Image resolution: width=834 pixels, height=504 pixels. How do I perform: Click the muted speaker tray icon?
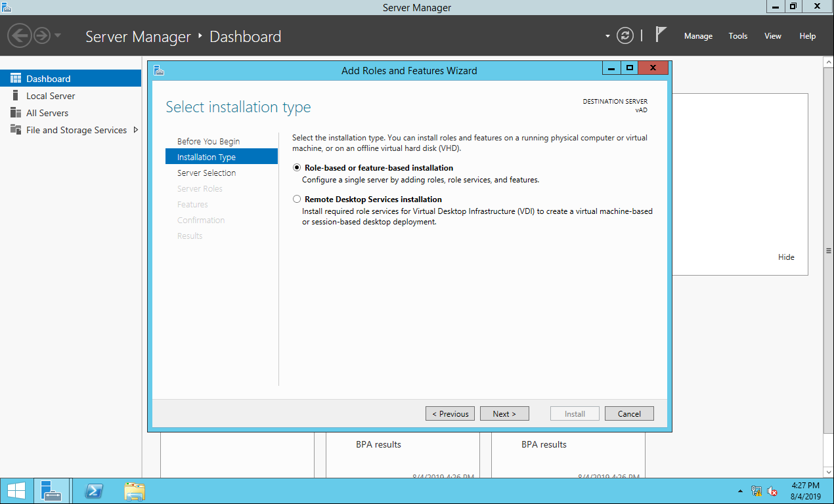click(772, 492)
